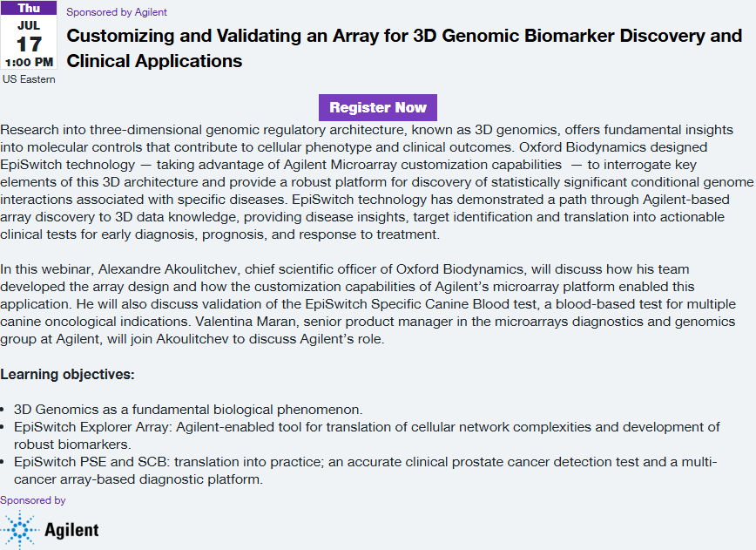Click the 3D Genomics fundamental phenomenon bullet
The width and height of the screenshot is (756, 550).
click(x=187, y=409)
